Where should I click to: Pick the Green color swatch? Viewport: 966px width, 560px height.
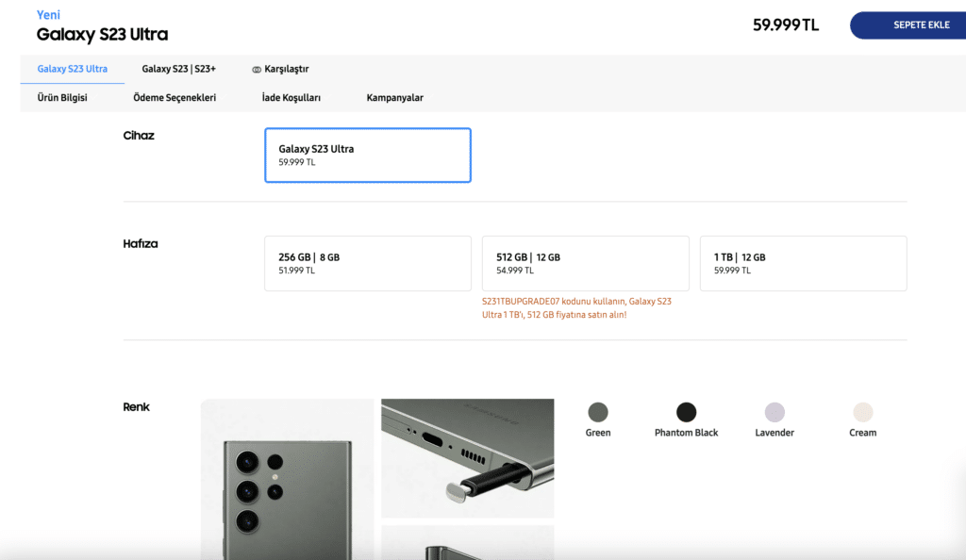[597, 412]
